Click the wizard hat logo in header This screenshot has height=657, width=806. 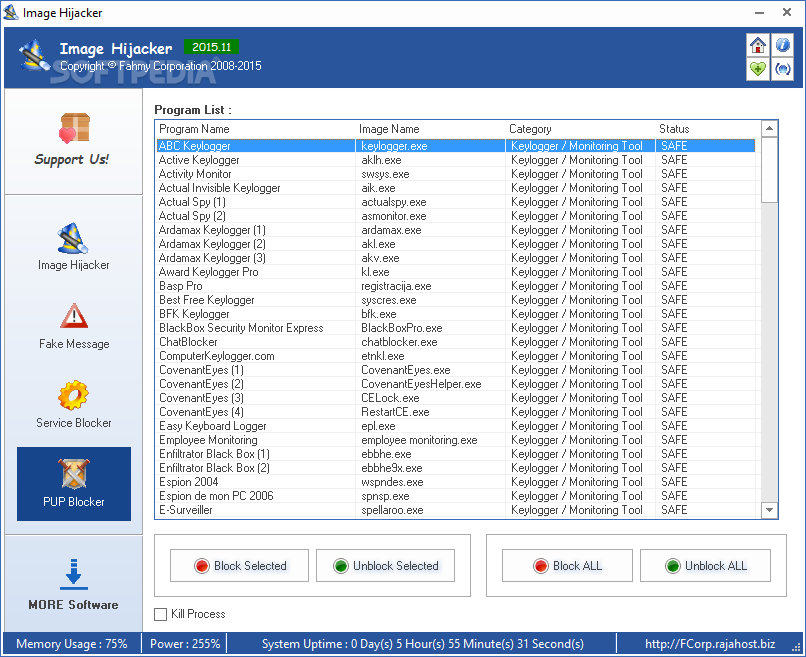pos(33,56)
